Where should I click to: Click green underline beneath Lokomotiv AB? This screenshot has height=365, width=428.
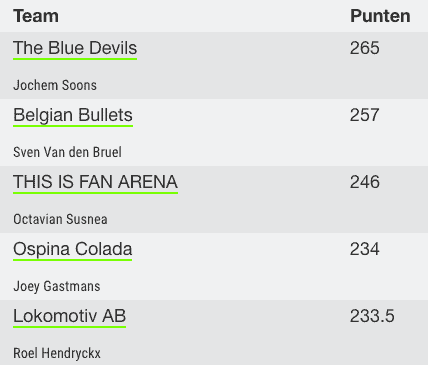[70, 327]
